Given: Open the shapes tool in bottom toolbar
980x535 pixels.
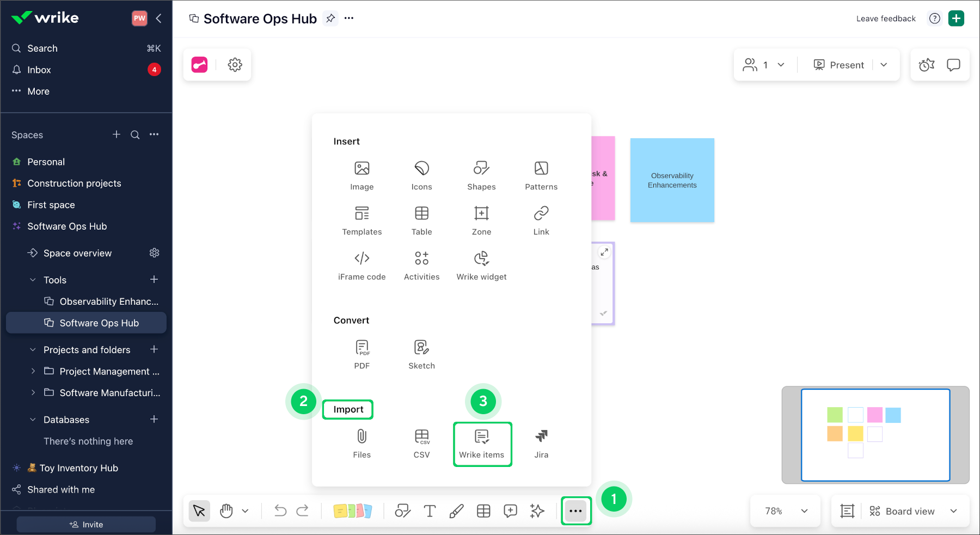Looking at the screenshot, I should [403, 511].
